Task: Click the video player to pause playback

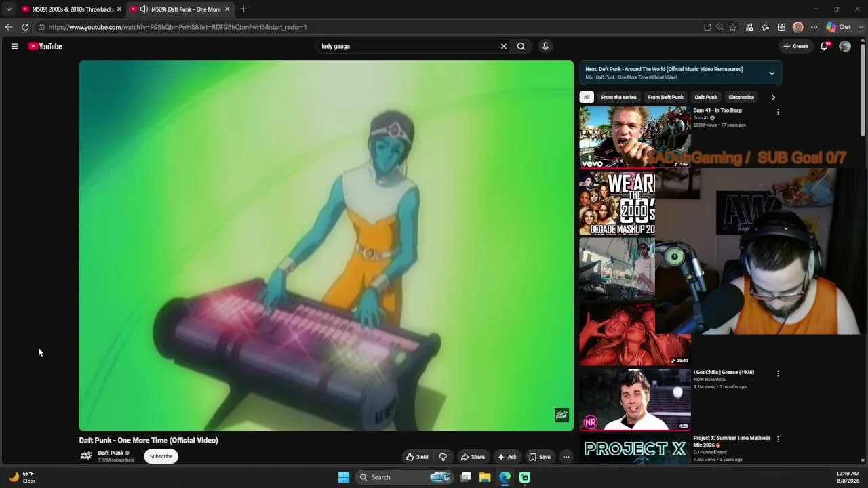Action: pos(326,245)
